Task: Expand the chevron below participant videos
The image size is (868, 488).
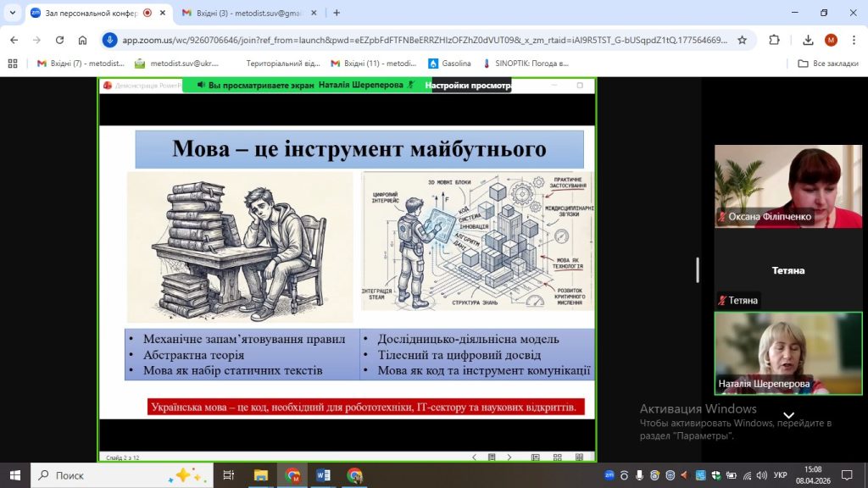Action: [x=788, y=415]
